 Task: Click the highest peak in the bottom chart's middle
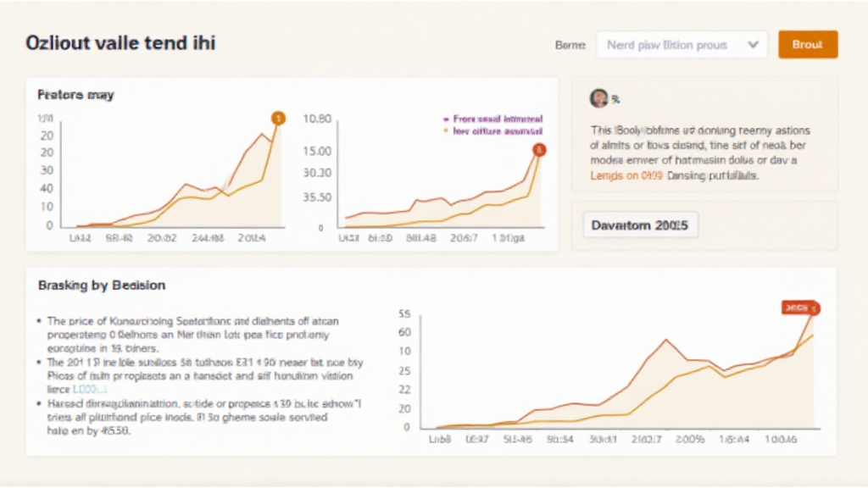pos(665,341)
